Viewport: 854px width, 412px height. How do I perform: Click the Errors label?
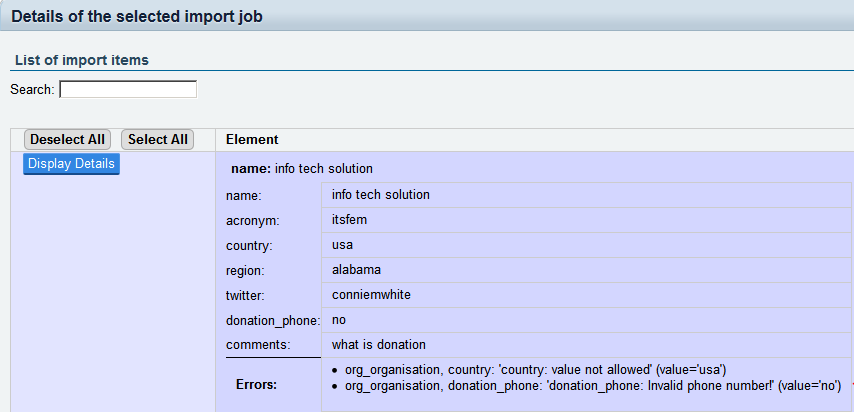[x=256, y=384]
